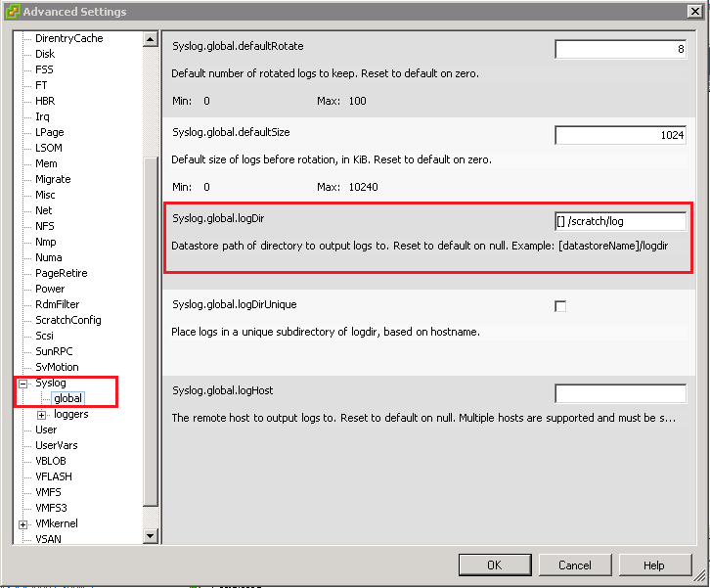The height and width of the screenshot is (588, 710).
Task: Select the Migrate tree item
Action: [x=53, y=179]
